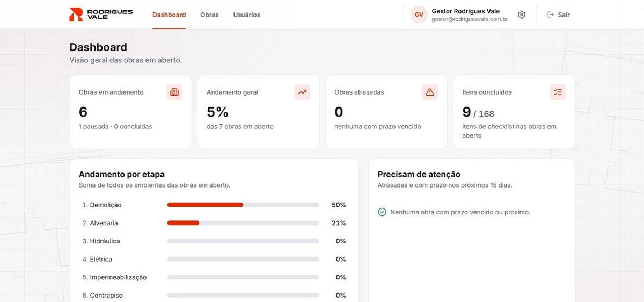Click the 1. Demolição stage label

coord(102,205)
